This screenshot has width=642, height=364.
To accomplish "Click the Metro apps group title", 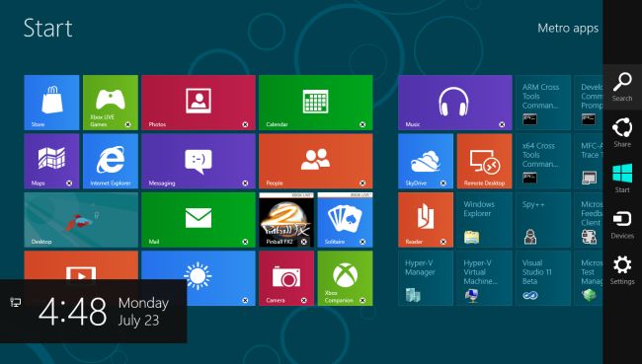I will coord(568,29).
